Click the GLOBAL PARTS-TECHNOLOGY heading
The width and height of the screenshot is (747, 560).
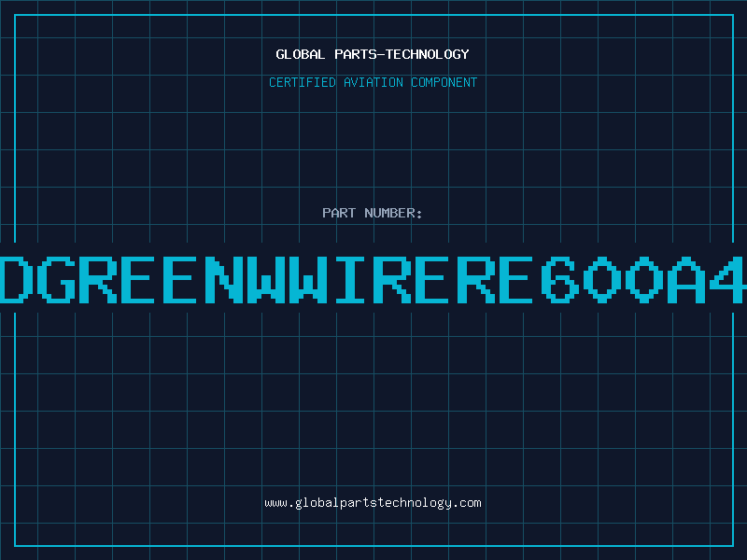coord(373,54)
